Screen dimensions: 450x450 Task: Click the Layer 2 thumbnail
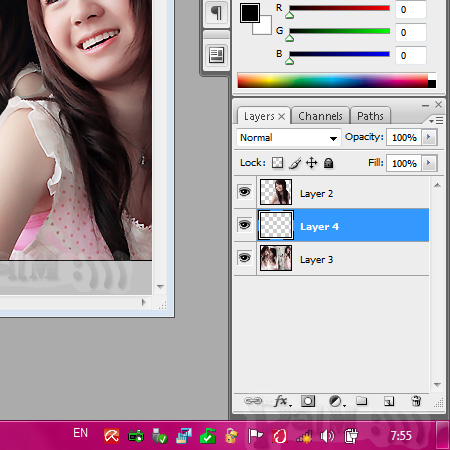click(276, 192)
